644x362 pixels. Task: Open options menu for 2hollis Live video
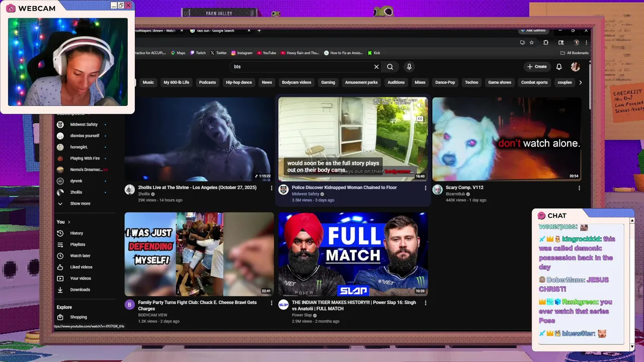(272, 188)
